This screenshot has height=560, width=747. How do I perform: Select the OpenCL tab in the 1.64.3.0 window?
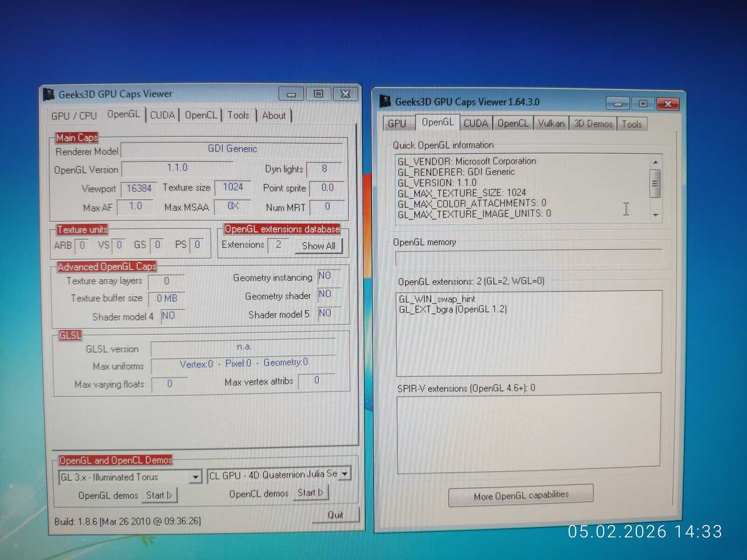[513, 123]
